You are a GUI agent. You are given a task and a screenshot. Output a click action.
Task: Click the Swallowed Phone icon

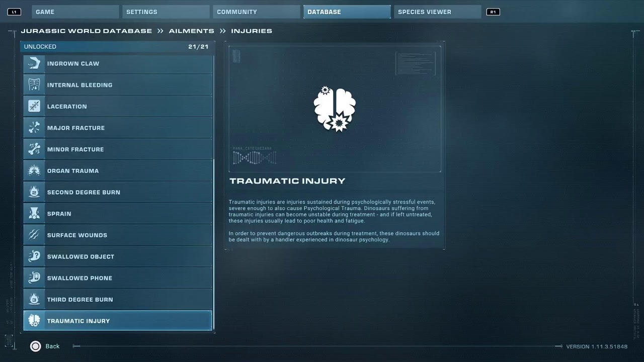tap(34, 278)
